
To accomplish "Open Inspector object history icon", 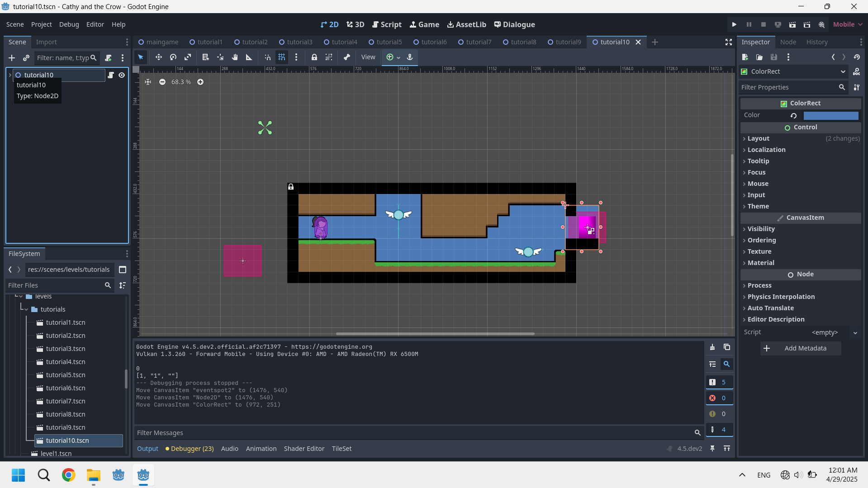I will coord(857,57).
